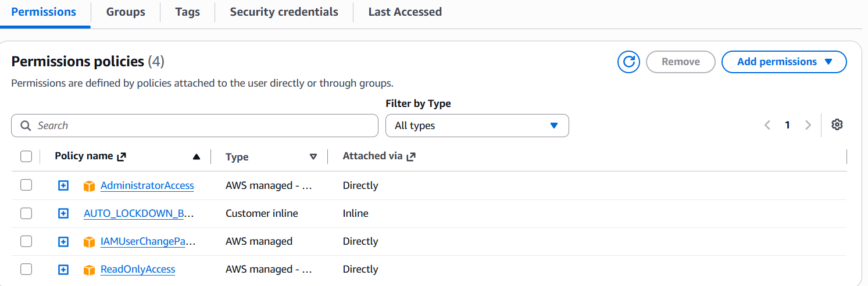This screenshot has height=286, width=868.
Task: Click the Attached via external link icon
Action: point(411,156)
